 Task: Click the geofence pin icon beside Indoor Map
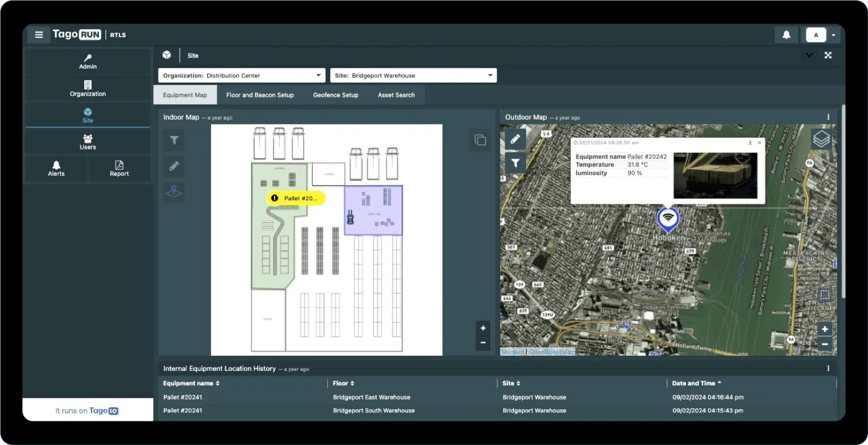(x=173, y=192)
